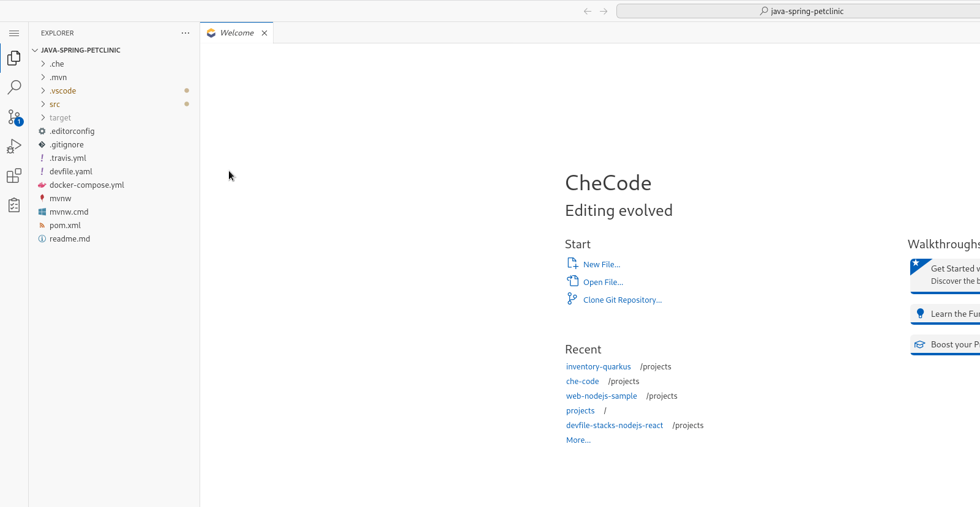Click the Clone Git Repository branch icon
980x507 pixels.
click(x=572, y=298)
